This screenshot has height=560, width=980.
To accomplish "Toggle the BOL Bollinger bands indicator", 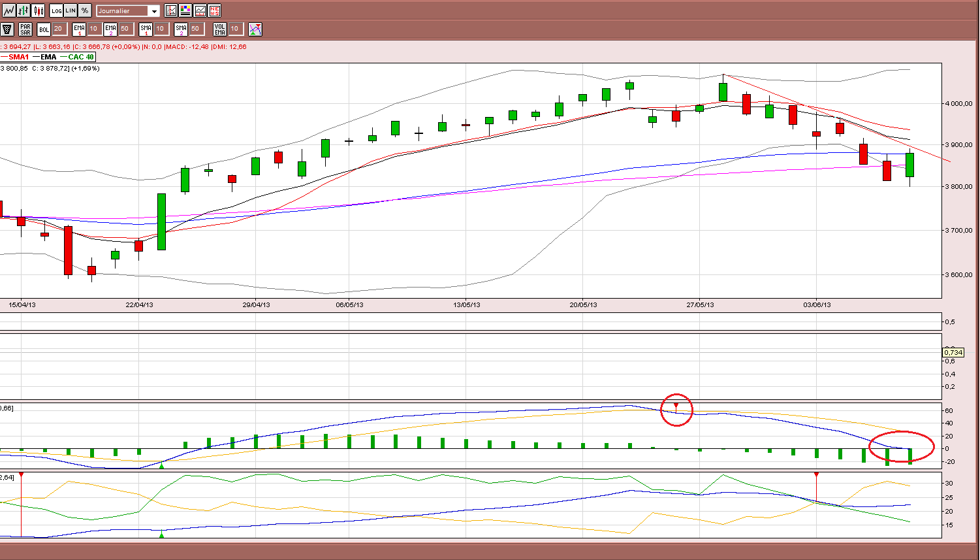I will coord(44,29).
